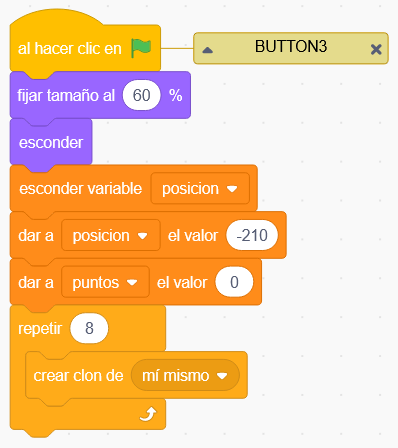Select the fijar tamaño al block label
Viewport: 398px width, 448px height.
66,96
